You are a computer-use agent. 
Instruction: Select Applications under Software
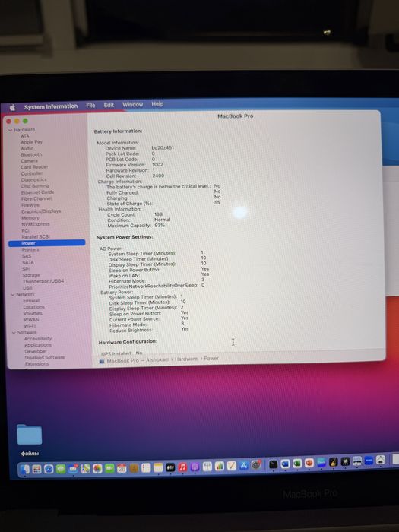pyautogui.click(x=38, y=345)
